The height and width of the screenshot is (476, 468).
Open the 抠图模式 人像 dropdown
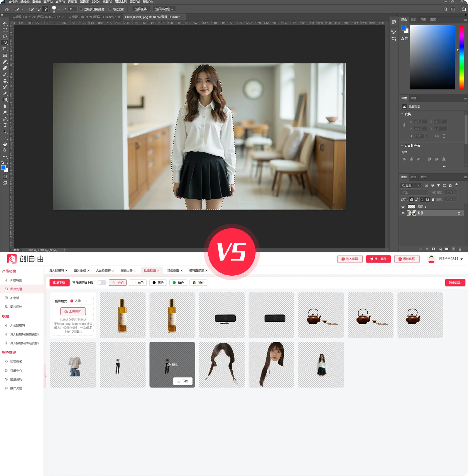[x=80, y=301]
